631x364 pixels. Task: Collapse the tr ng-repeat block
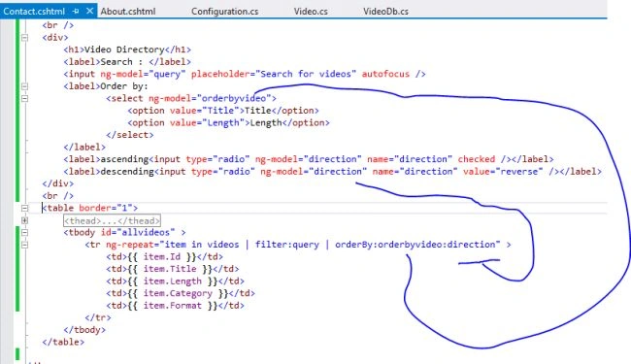(25, 245)
